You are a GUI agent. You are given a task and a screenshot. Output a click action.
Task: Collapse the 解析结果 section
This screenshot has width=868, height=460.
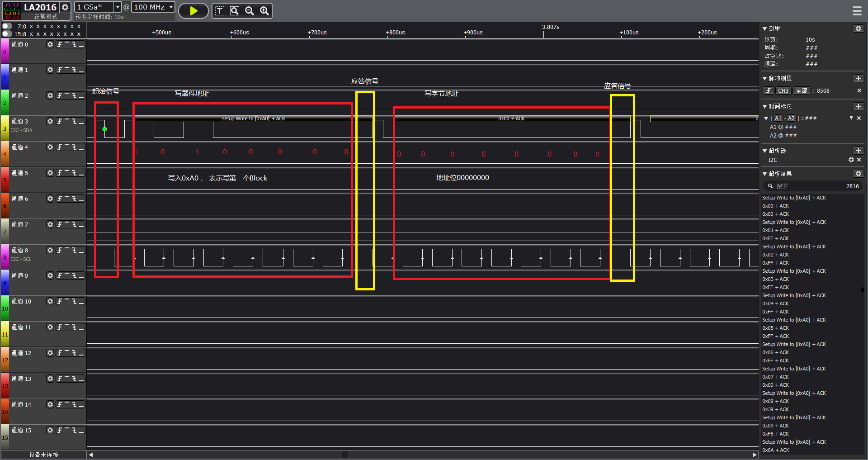click(x=764, y=174)
